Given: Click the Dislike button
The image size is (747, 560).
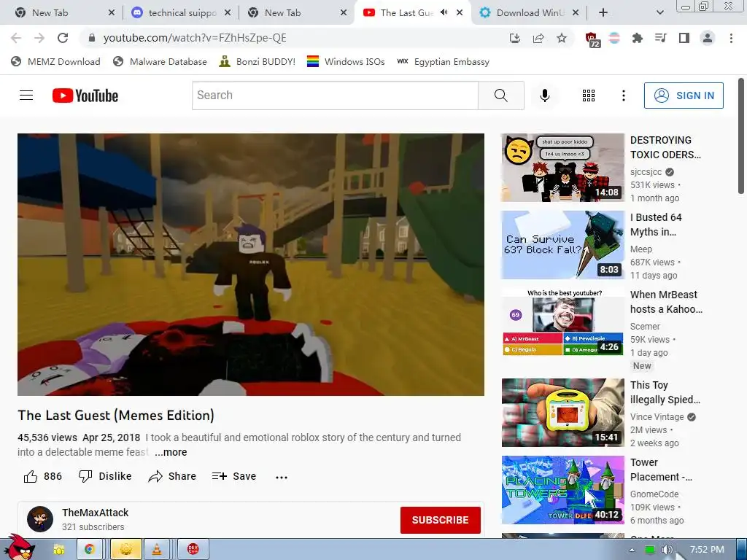Looking at the screenshot, I should tap(105, 476).
